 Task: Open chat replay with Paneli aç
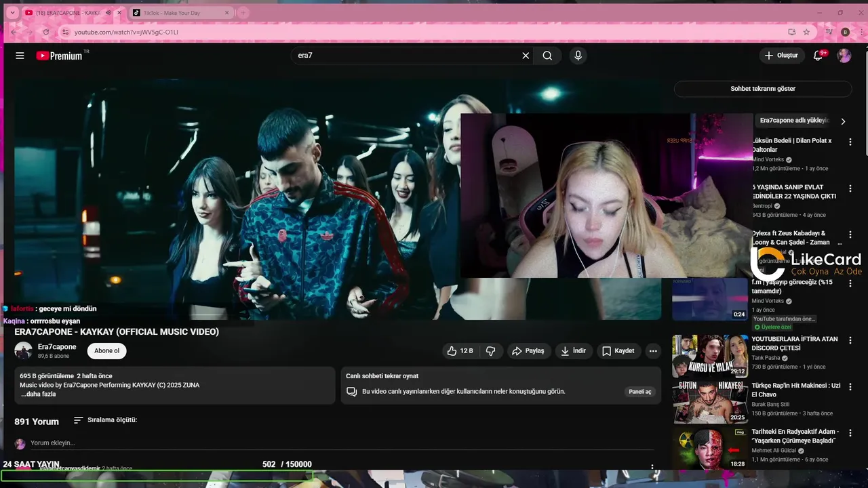pos(639,392)
